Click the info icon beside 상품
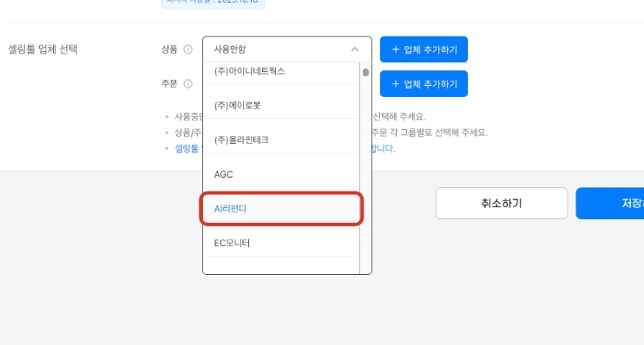The image size is (644, 345). pos(187,49)
